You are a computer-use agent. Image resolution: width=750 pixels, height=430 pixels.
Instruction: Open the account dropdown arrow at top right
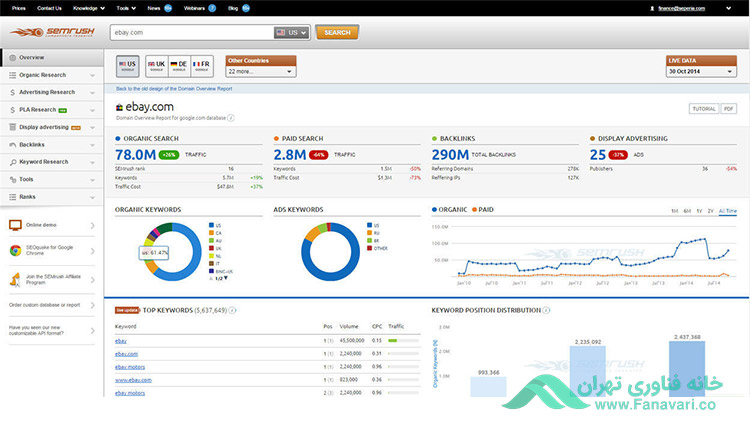(728, 8)
